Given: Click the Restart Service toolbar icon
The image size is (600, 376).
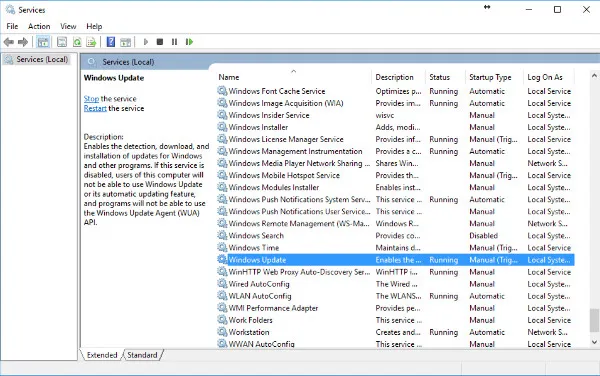Looking at the screenshot, I should [189, 42].
